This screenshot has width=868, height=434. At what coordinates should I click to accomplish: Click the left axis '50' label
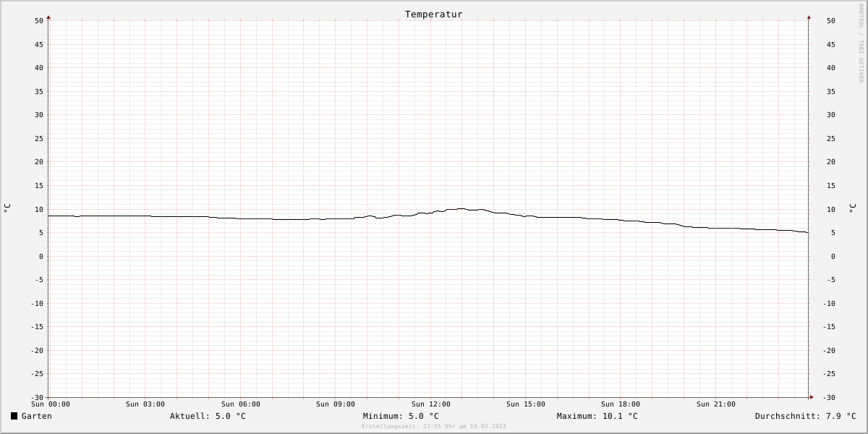(39, 21)
